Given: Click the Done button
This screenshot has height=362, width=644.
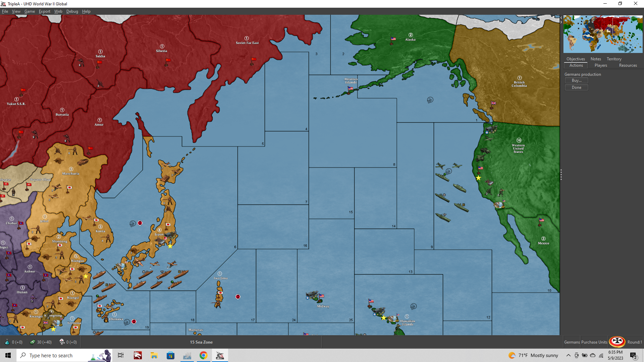Looking at the screenshot, I should pos(576,87).
